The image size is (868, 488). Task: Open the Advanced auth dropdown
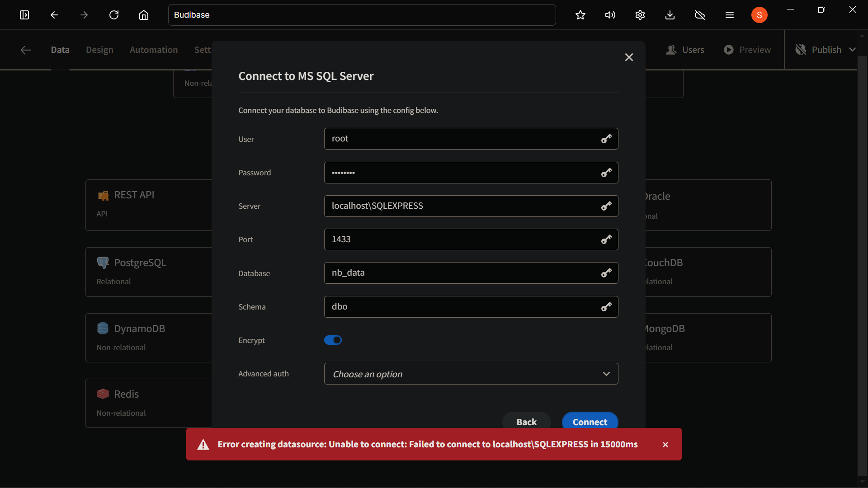(471, 374)
